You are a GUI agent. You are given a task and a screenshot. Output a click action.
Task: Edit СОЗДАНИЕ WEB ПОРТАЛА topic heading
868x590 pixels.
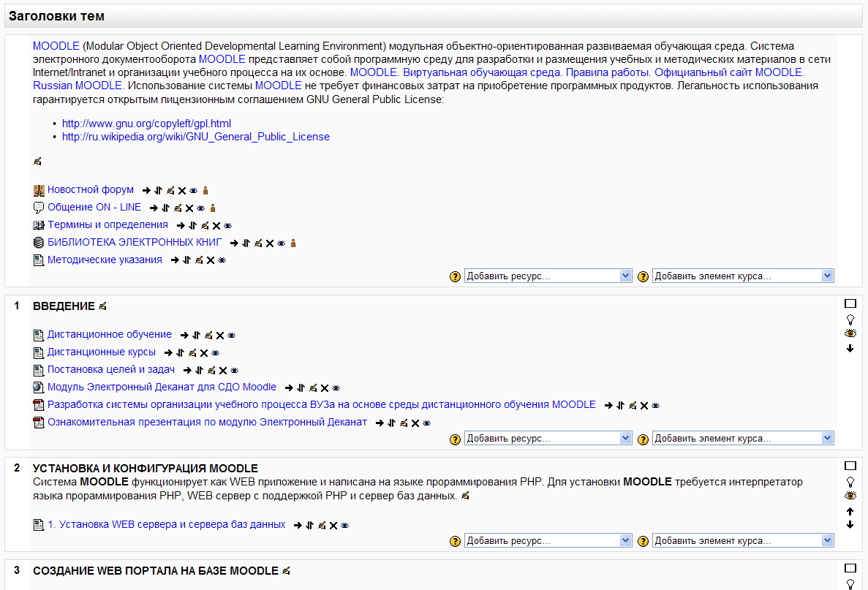tap(286, 571)
